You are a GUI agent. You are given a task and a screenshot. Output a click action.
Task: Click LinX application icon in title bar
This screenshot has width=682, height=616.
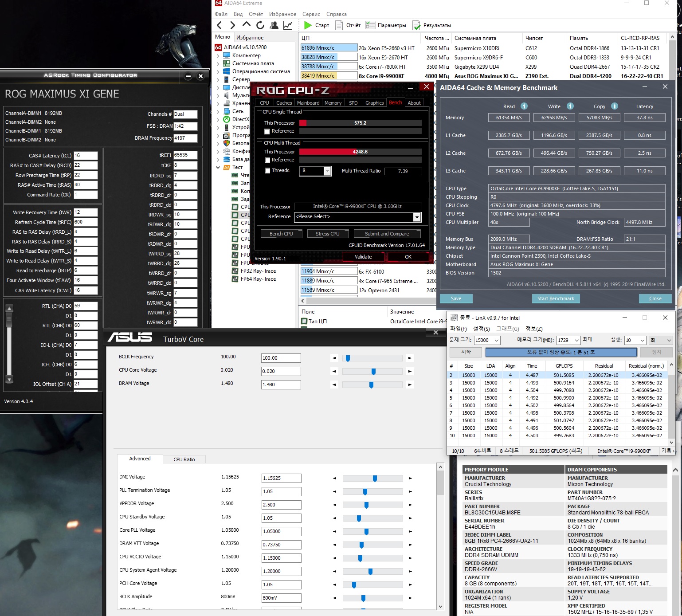point(454,318)
